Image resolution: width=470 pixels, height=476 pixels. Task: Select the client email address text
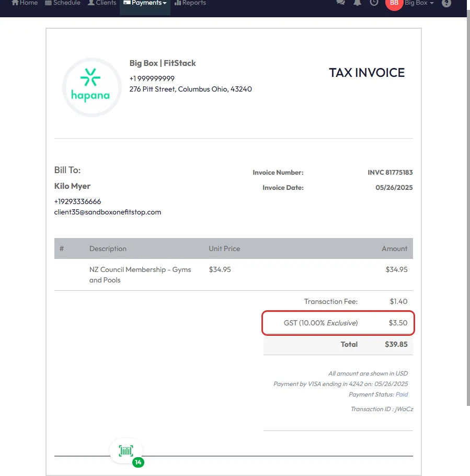pos(108,212)
